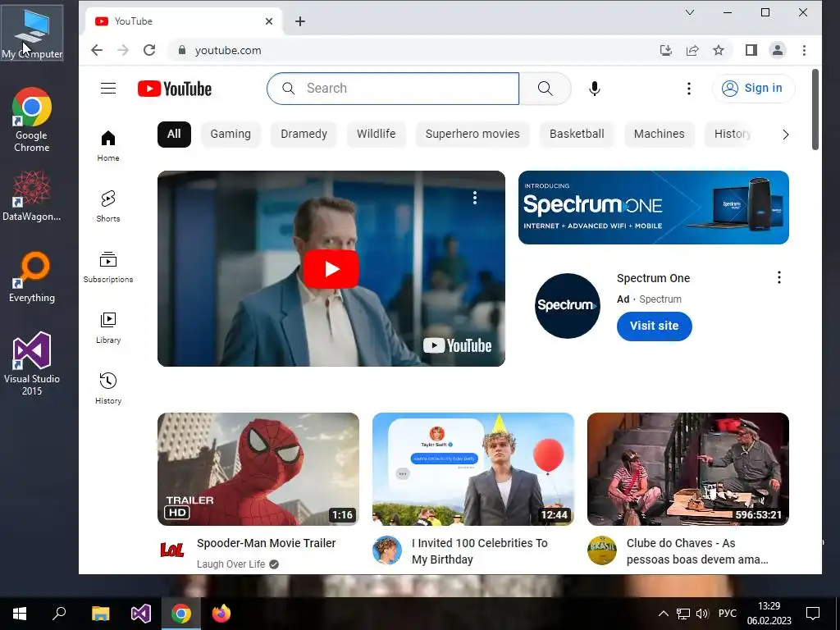Open the Spooder-Man trailer thumbnail

[258, 468]
